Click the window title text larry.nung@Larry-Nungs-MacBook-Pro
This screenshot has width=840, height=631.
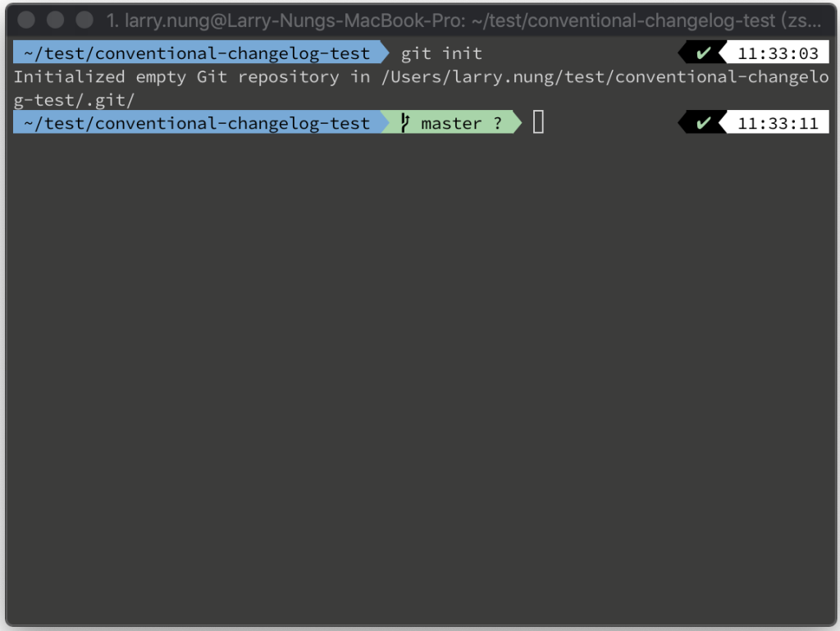[x=294, y=21]
